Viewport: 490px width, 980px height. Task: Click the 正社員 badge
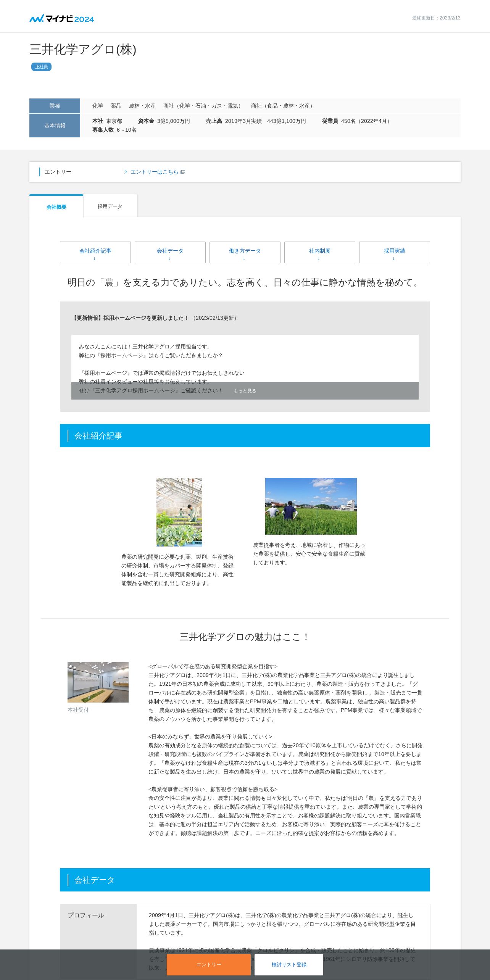click(41, 67)
